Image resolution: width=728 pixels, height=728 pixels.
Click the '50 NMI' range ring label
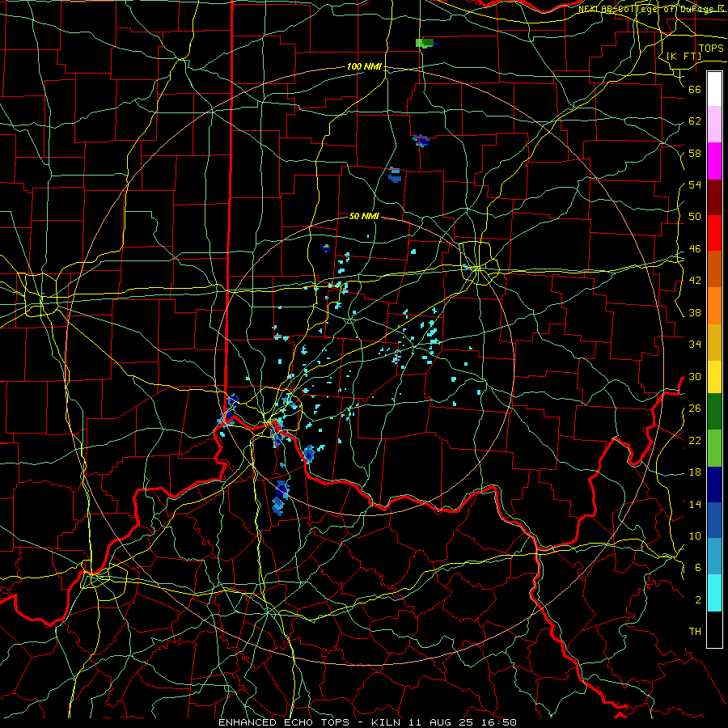[x=364, y=216]
